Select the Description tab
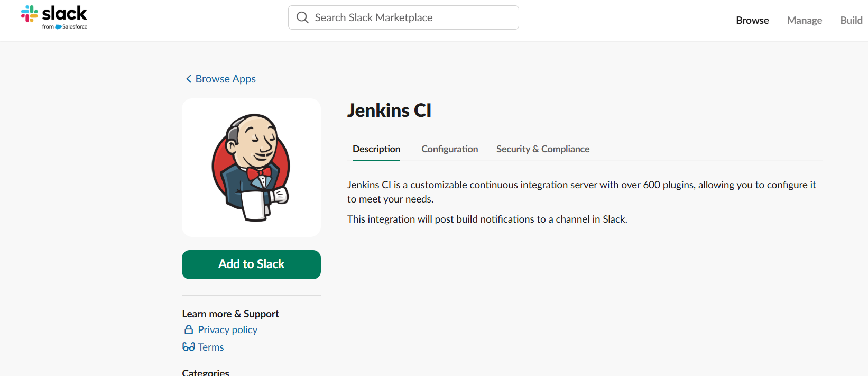Viewport: 868px width, 376px height. pyautogui.click(x=376, y=149)
